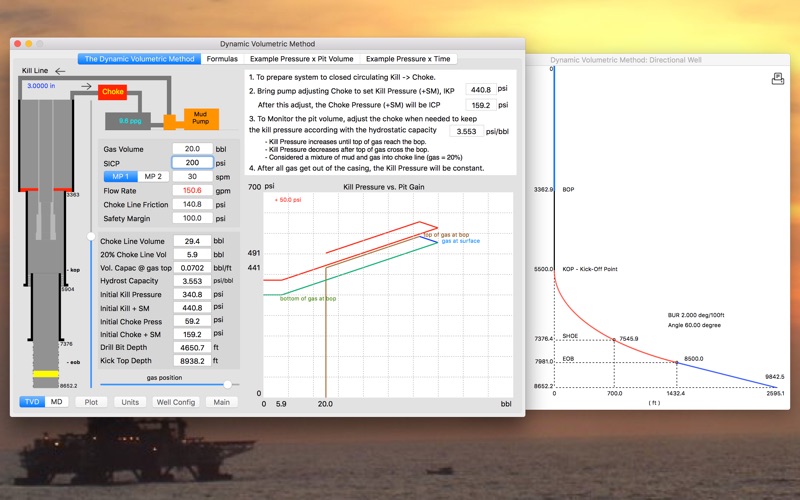Click Vol. Capac @ gas top value

(192, 267)
